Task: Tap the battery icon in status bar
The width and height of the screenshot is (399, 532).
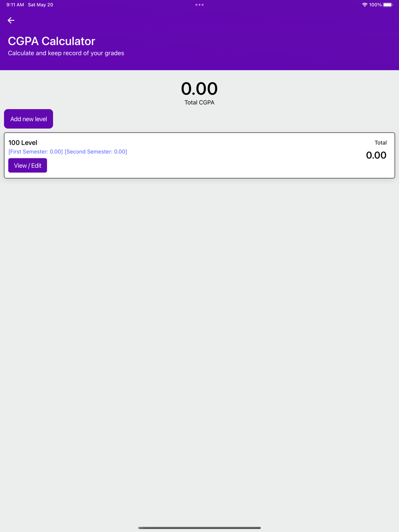Action: tap(388, 5)
